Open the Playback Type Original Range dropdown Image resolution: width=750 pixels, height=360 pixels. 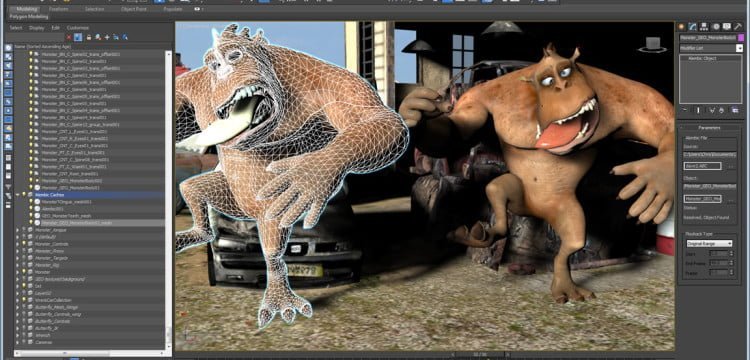pos(709,243)
